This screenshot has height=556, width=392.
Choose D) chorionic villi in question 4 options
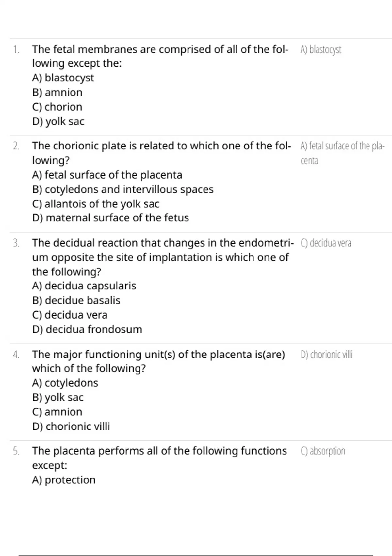pos(71,426)
